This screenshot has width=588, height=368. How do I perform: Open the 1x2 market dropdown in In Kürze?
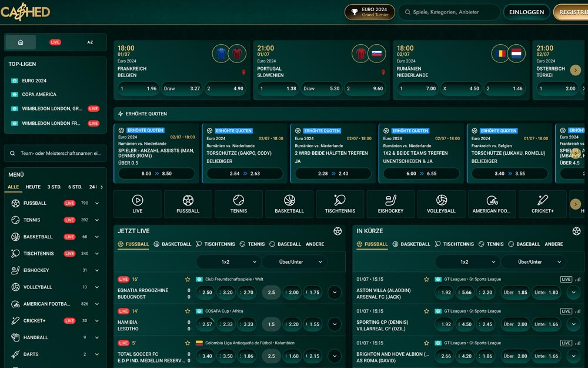[x=467, y=262]
